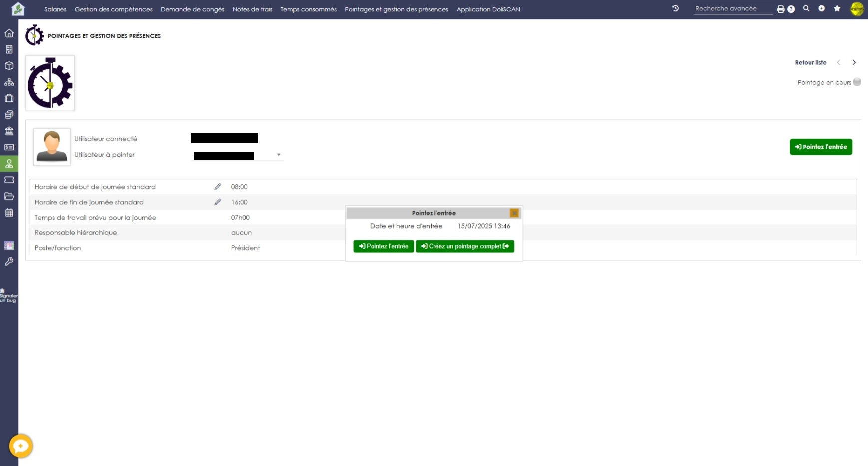The width and height of the screenshot is (868, 466).
Task: Select the highlighted HR user sidebar icon
Action: click(9, 164)
